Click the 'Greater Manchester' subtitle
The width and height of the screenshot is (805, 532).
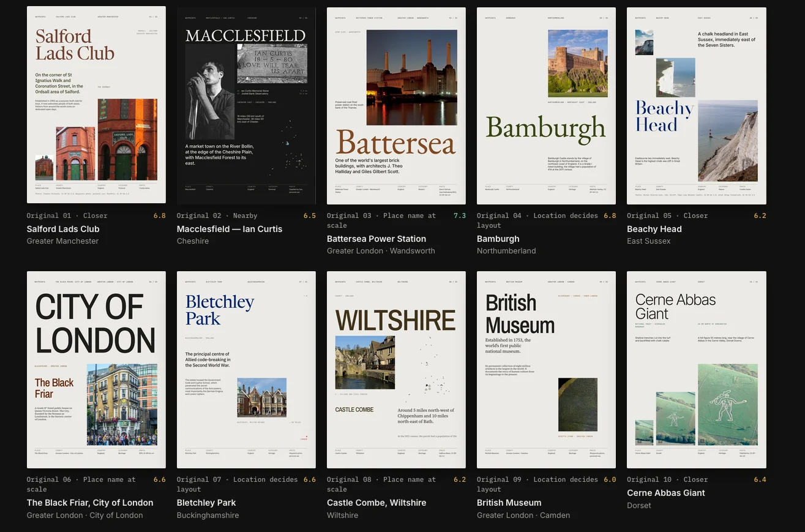coord(62,241)
